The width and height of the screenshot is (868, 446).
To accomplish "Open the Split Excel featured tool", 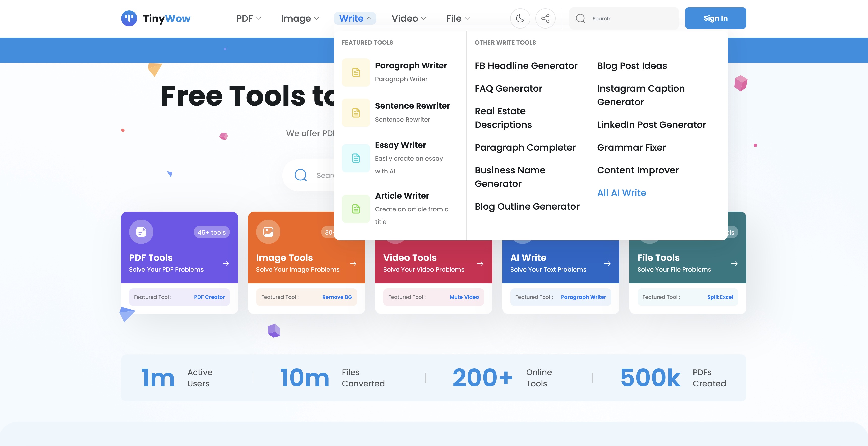I will (720, 297).
